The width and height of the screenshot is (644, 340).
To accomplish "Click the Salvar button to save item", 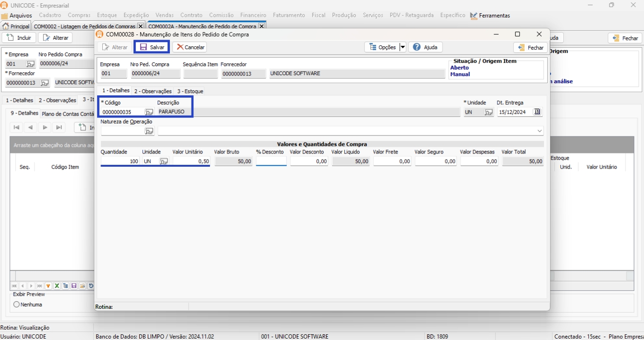I will [x=152, y=47].
